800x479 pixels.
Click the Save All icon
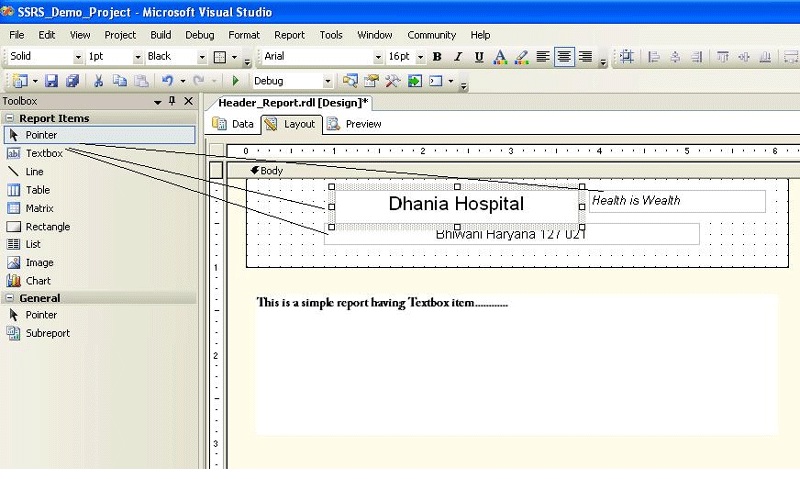(72, 81)
